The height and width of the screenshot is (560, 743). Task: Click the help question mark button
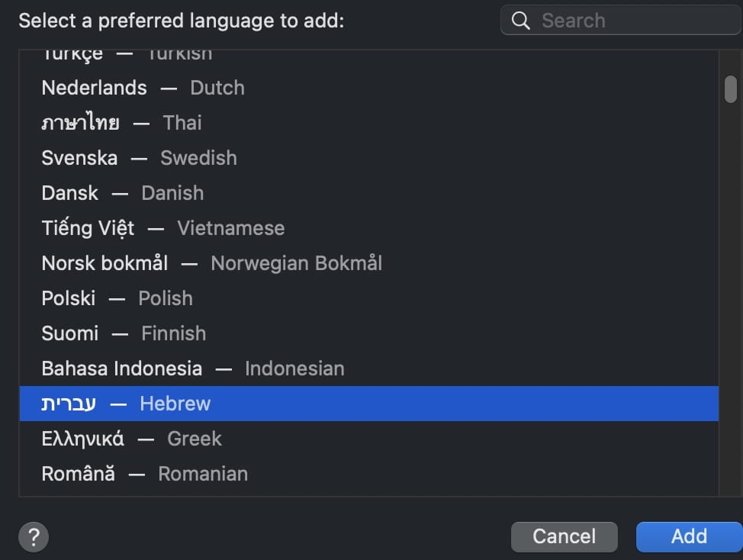34,536
